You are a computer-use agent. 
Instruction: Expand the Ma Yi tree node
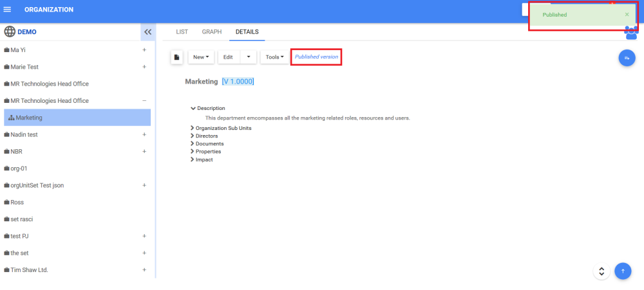point(144,50)
